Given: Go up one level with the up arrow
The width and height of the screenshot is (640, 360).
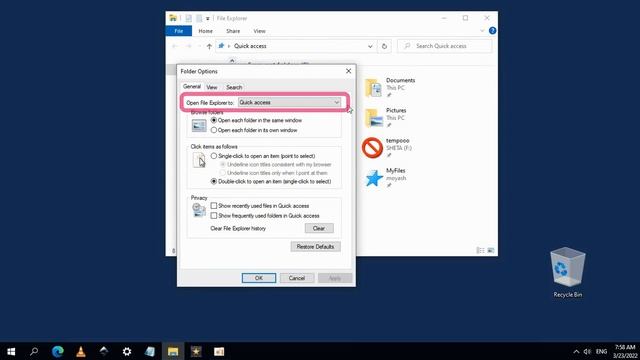Looking at the screenshot, I should pyautogui.click(x=209, y=46).
